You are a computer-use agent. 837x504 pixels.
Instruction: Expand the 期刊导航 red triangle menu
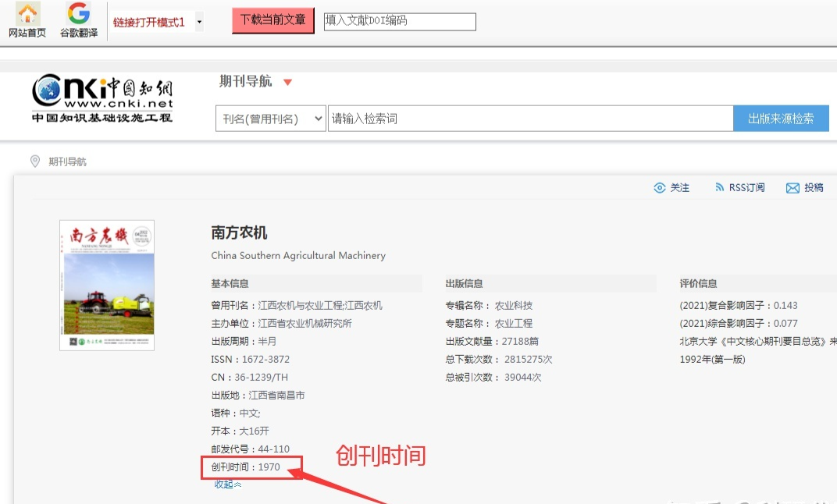pos(287,82)
